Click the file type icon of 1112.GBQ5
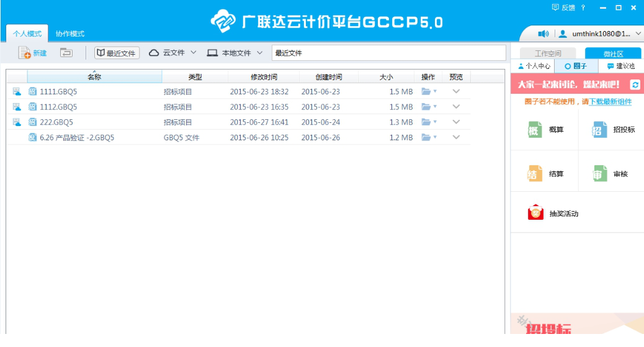Screen dimensions: 644x347 32,107
